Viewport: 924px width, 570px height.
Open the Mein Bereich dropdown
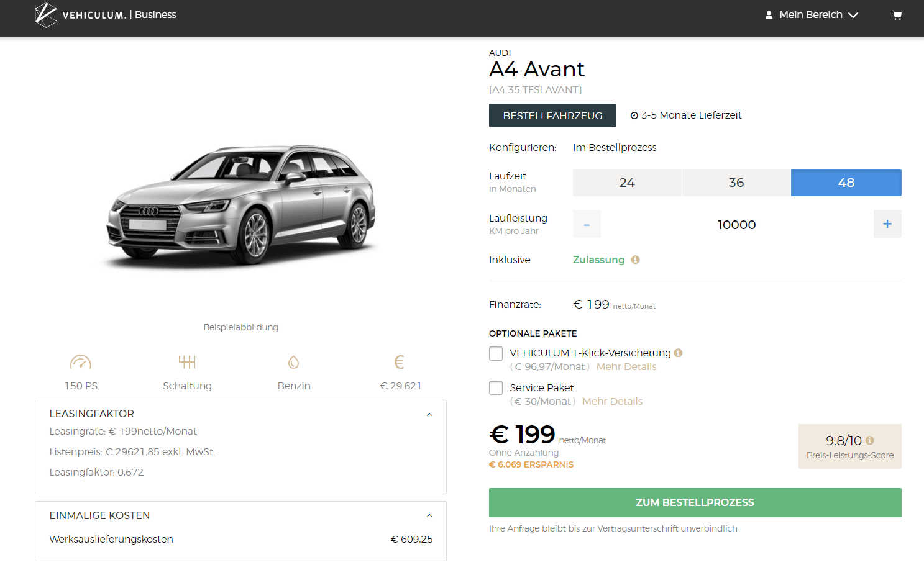coord(812,15)
